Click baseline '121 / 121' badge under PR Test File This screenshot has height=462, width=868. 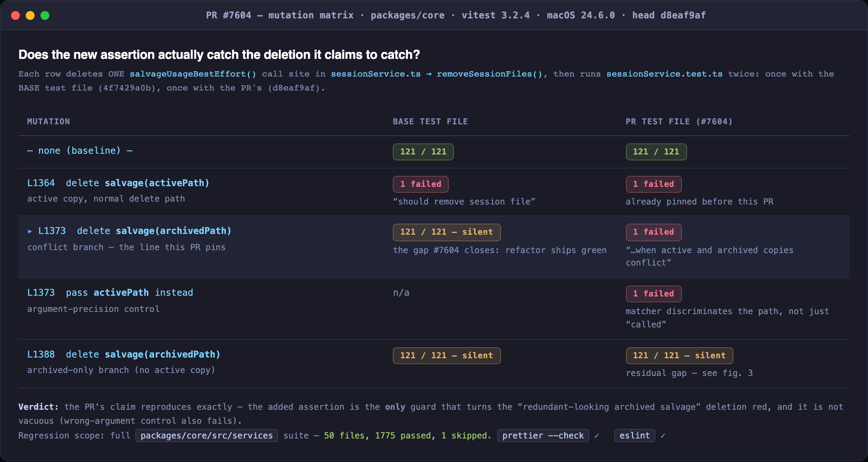[x=656, y=152]
